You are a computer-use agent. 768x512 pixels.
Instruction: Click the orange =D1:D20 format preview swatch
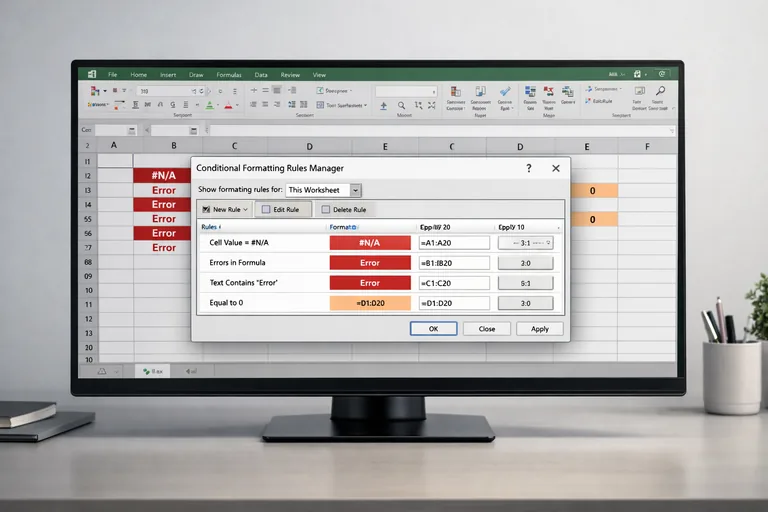(370, 303)
